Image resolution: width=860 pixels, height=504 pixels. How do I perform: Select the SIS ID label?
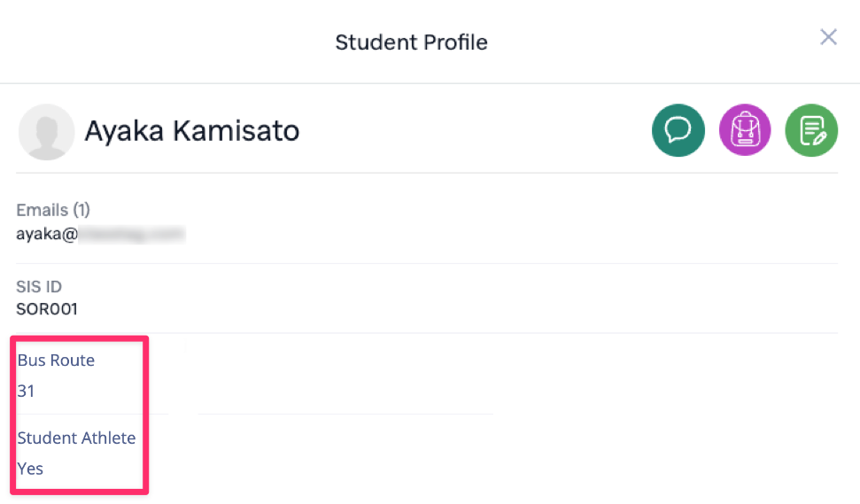39,286
